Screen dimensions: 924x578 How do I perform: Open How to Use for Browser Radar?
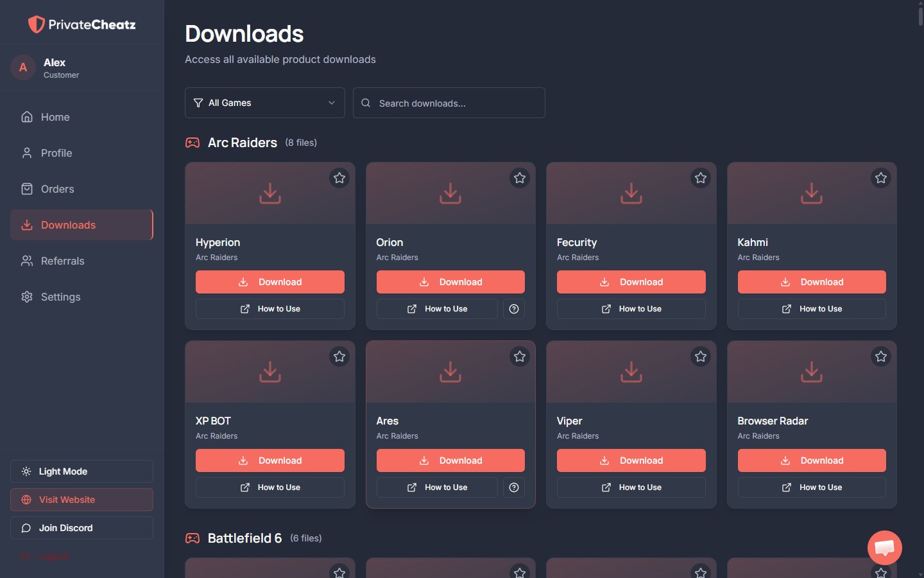pos(812,487)
